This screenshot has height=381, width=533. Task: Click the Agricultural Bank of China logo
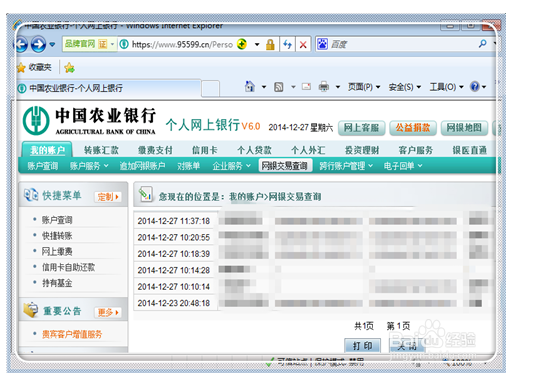(x=89, y=121)
